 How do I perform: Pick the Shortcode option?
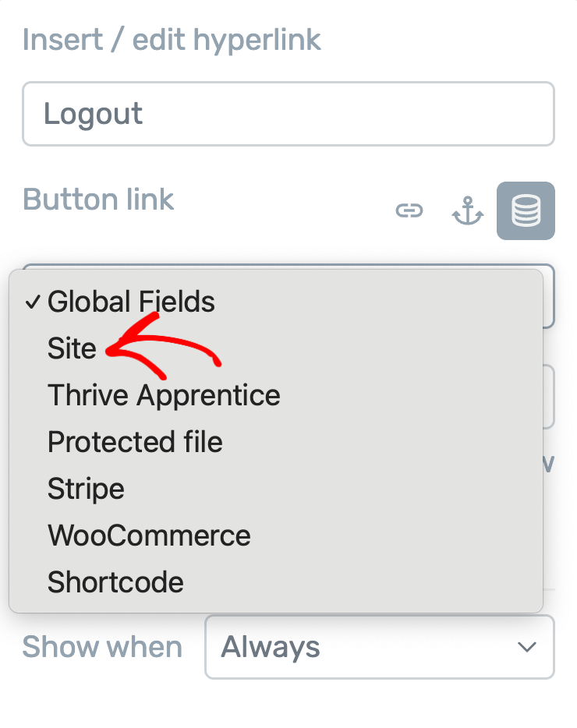pos(115,582)
